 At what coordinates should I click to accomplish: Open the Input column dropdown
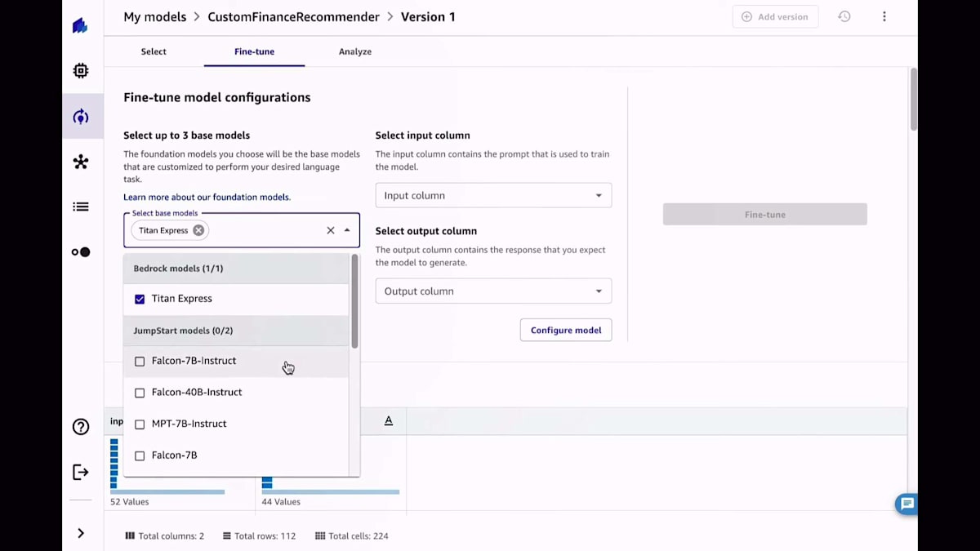[493, 195]
